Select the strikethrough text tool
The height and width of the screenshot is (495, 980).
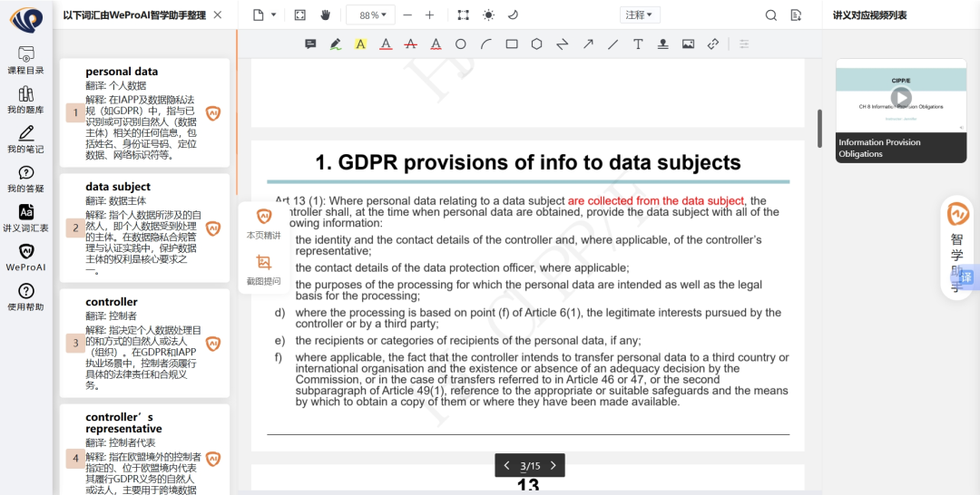click(411, 44)
